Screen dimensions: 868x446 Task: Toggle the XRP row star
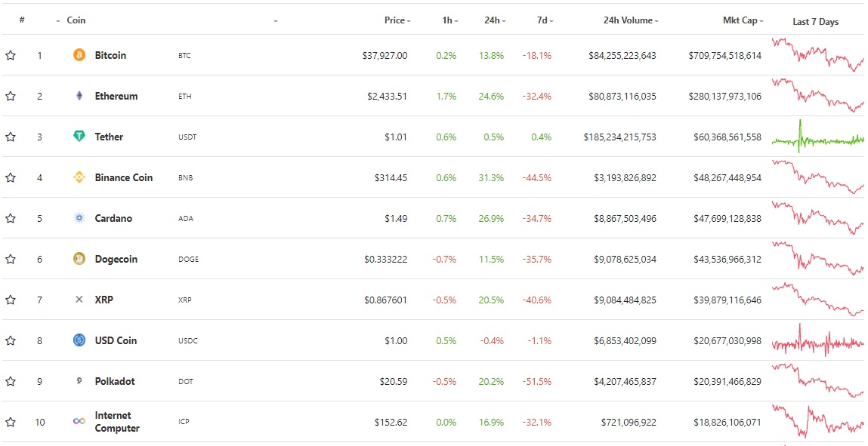[x=11, y=300]
